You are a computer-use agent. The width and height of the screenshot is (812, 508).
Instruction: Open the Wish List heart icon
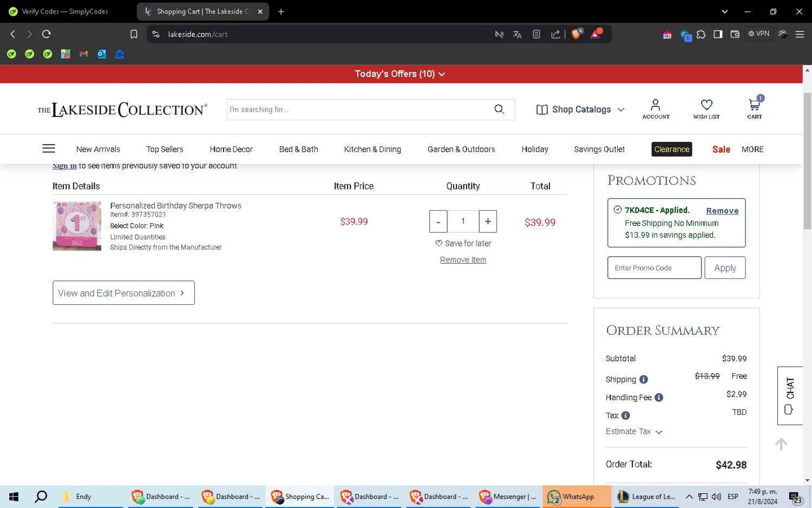pos(706,109)
